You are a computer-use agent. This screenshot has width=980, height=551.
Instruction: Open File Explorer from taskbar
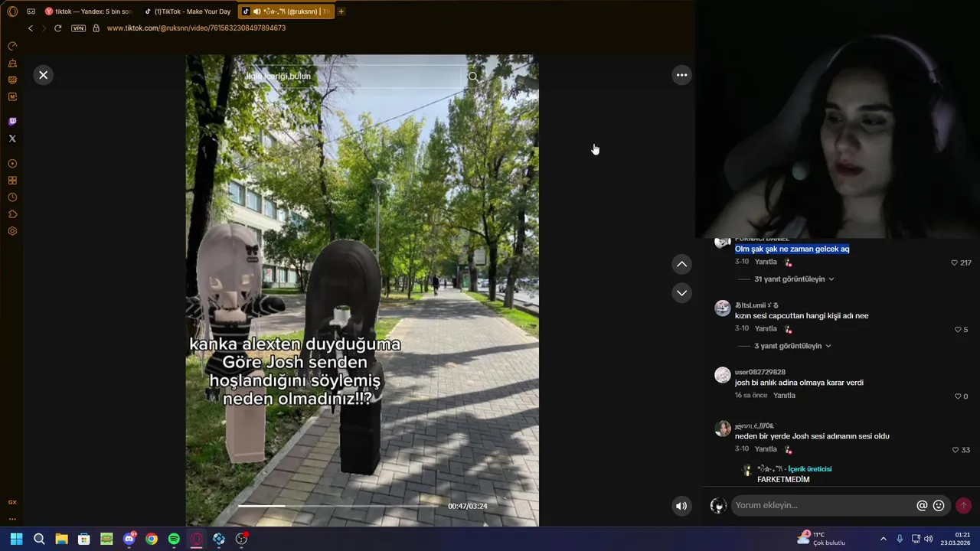point(61,539)
